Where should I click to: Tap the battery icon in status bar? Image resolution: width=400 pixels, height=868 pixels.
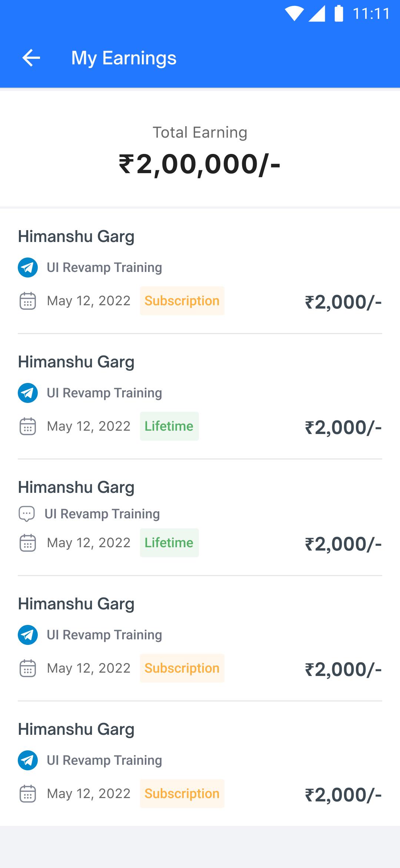tap(339, 14)
